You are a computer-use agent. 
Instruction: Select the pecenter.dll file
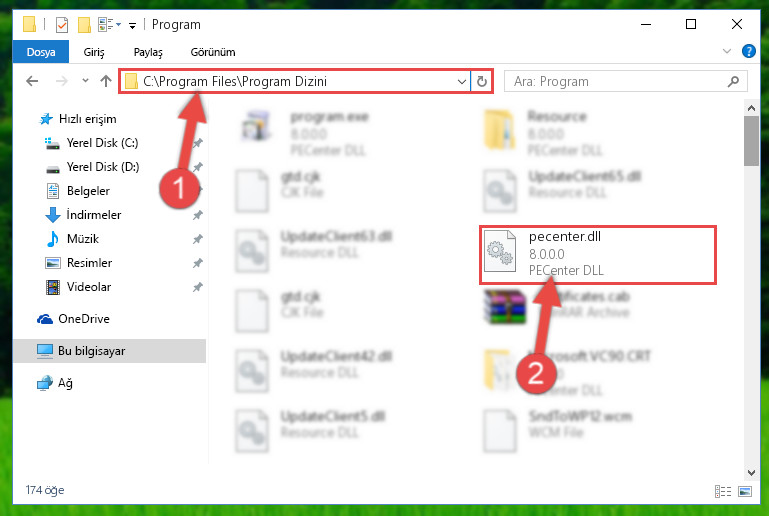click(598, 255)
